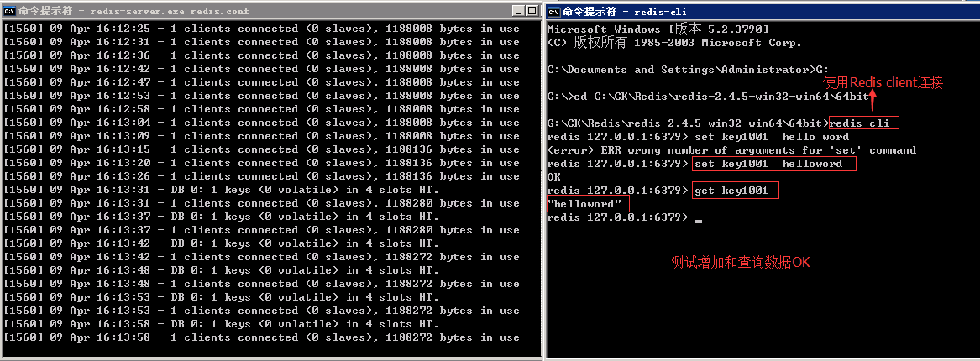
Task: Minimize the redis-server.exe command prompt window
Action: [519, 11]
